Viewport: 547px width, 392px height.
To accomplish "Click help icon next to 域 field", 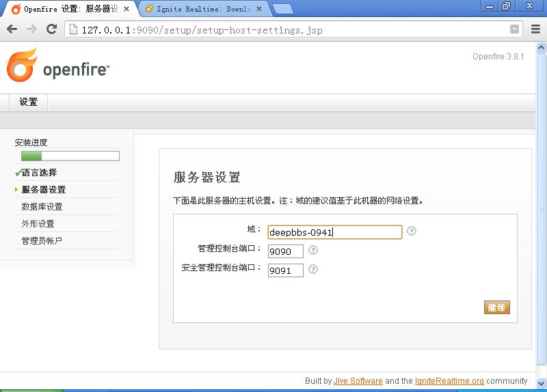I will [x=412, y=231].
